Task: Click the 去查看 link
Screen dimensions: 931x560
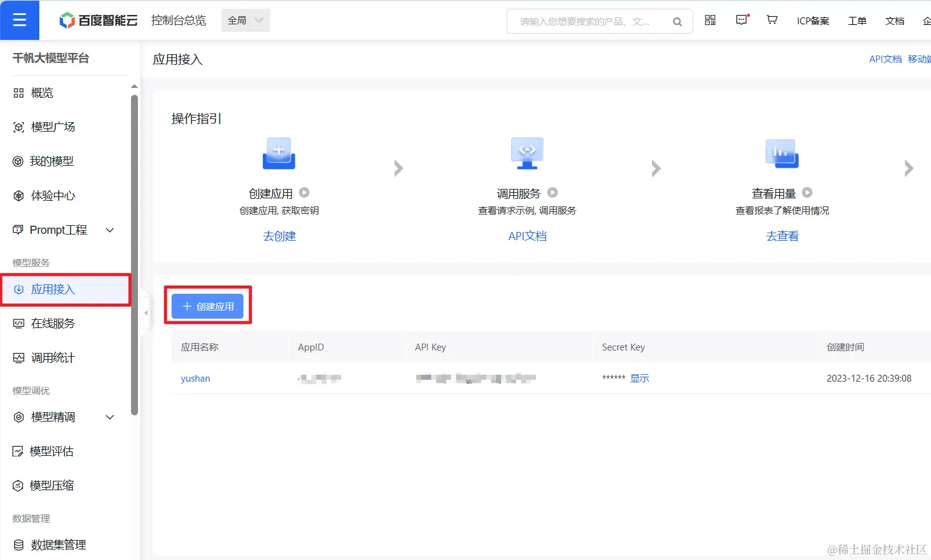Action: pos(782,236)
